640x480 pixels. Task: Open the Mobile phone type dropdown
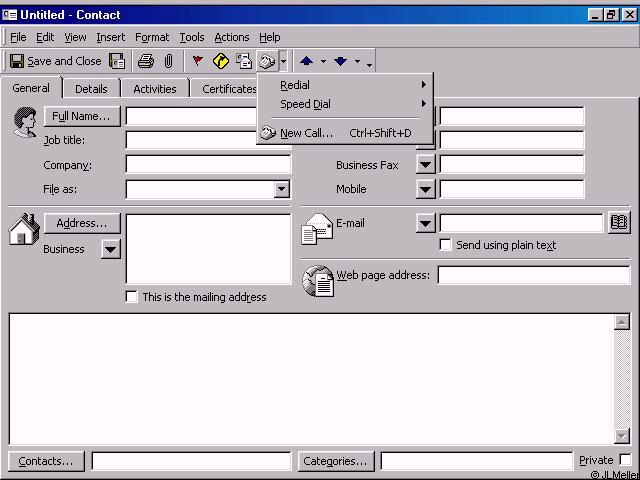coord(425,189)
